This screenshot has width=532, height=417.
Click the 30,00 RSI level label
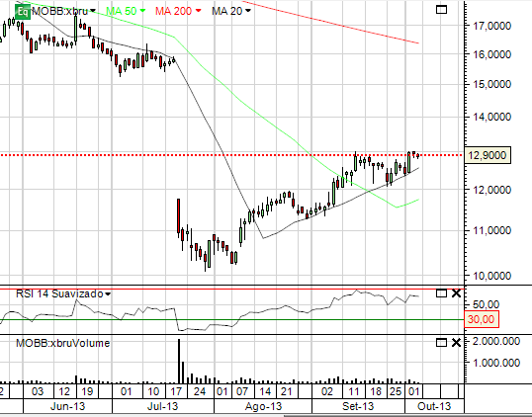click(482, 319)
